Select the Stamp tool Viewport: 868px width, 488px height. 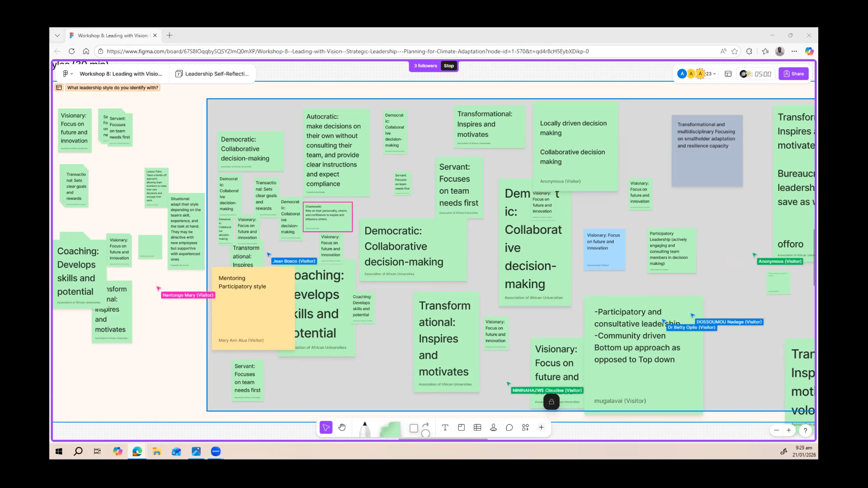[x=493, y=427]
